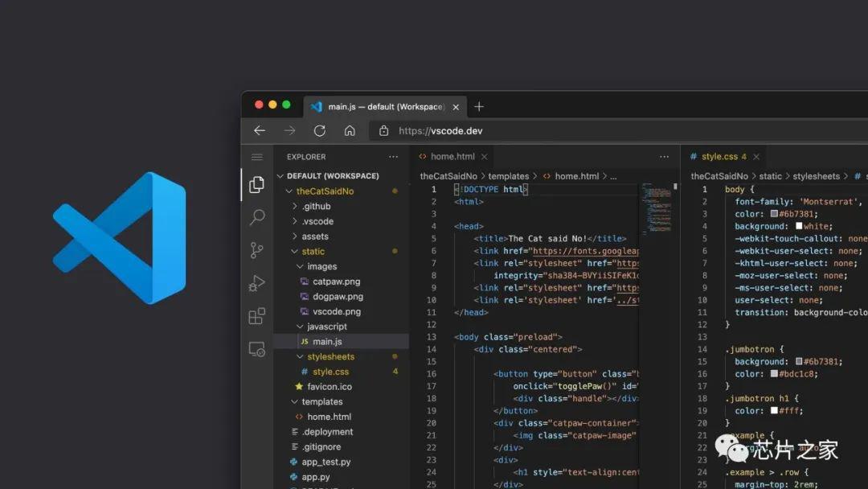Follow the fonts.googleapis link on line 6
Viewport: 868px width, 489px height.
[586, 251]
